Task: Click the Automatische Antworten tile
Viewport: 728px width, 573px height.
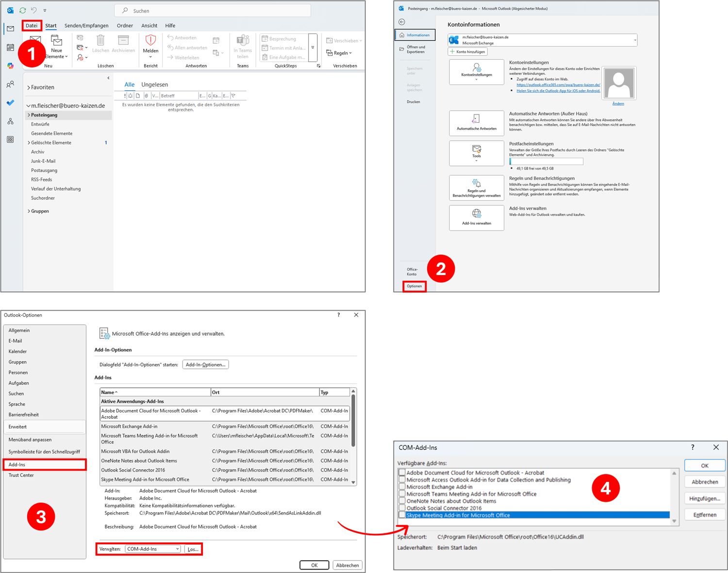Action: point(477,123)
